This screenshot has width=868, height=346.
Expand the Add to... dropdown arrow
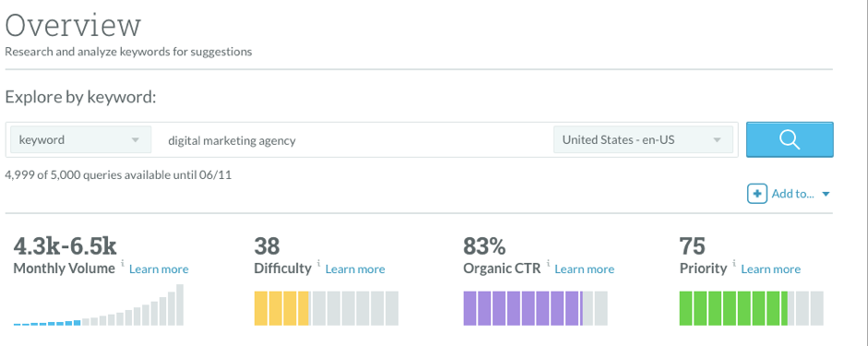[x=826, y=195]
